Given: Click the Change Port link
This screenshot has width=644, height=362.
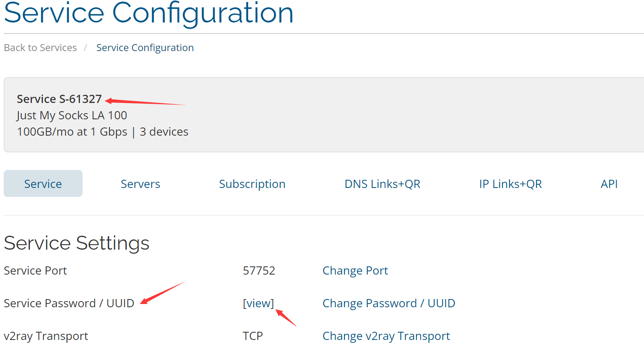Looking at the screenshot, I should tap(355, 270).
